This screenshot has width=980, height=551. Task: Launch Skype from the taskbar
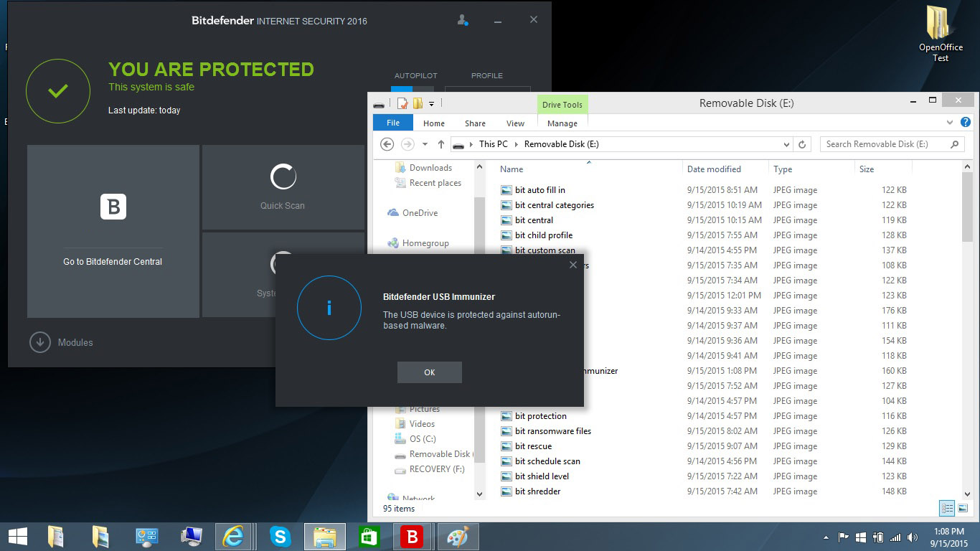[280, 537]
